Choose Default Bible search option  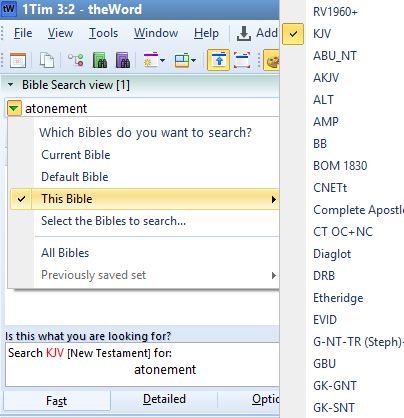click(x=75, y=177)
